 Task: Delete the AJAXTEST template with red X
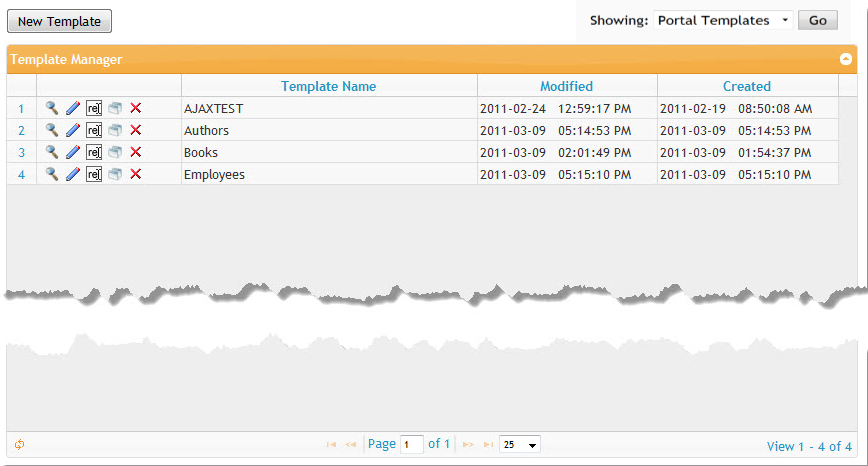pyautogui.click(x=136, y=108)
